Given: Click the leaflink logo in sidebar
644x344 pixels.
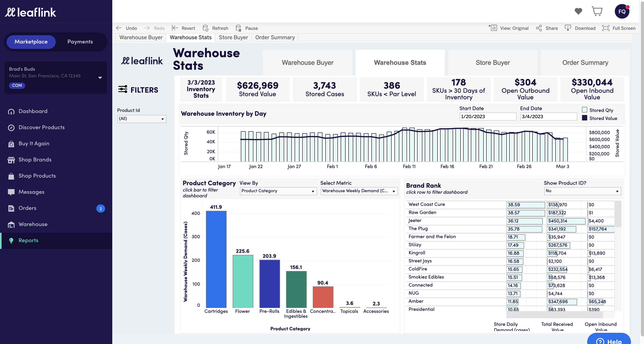Looking at the screenshot, I should click(31, 12).
